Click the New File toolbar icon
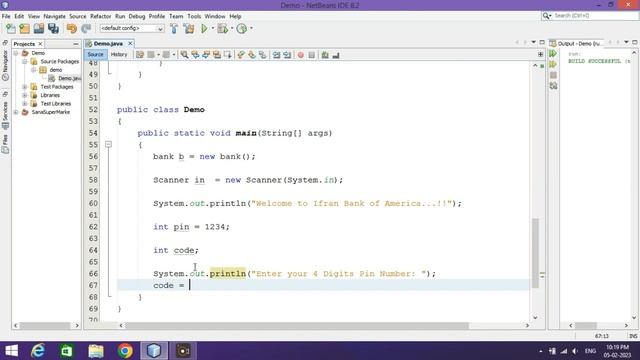This screenshot has width=640, height=360. pos(11,28)
